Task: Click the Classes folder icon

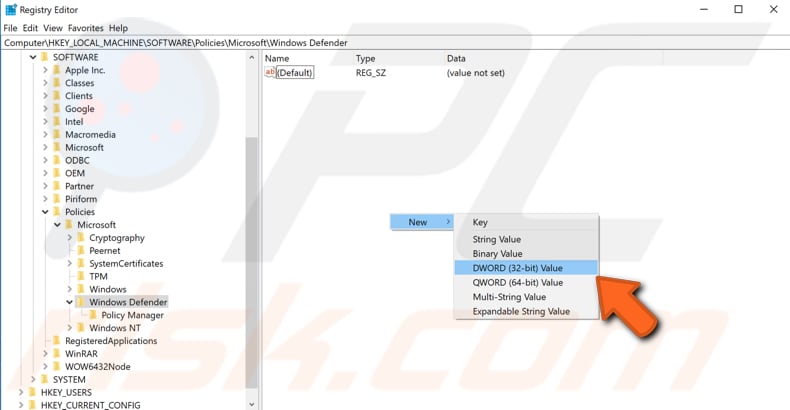Action: coord(56,83)
